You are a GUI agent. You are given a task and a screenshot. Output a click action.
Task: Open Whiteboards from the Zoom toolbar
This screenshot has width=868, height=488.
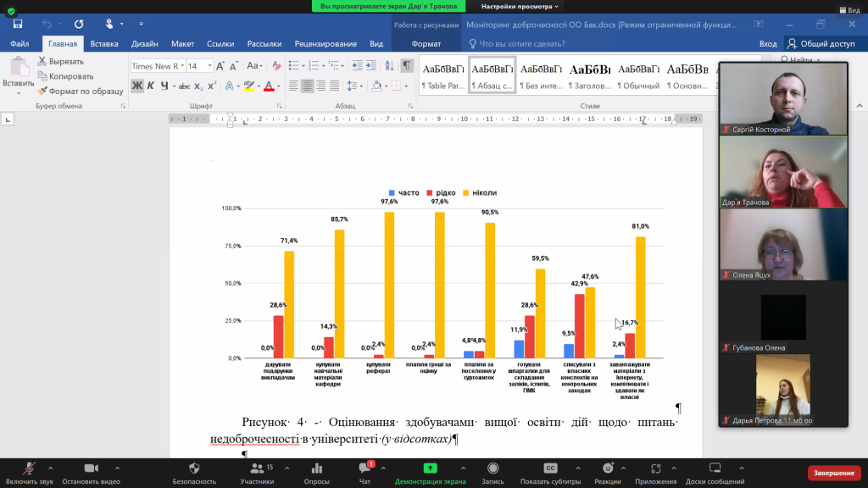point(715,469)
